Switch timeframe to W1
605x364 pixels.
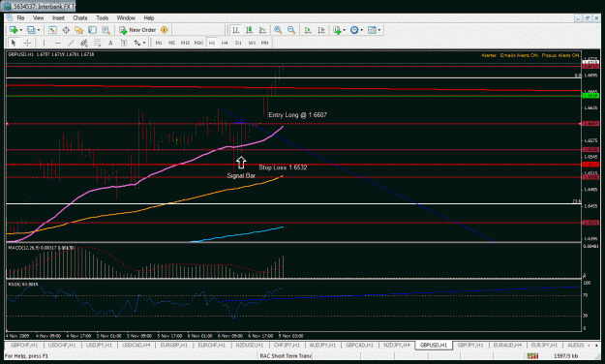click(x=252, y=43)
